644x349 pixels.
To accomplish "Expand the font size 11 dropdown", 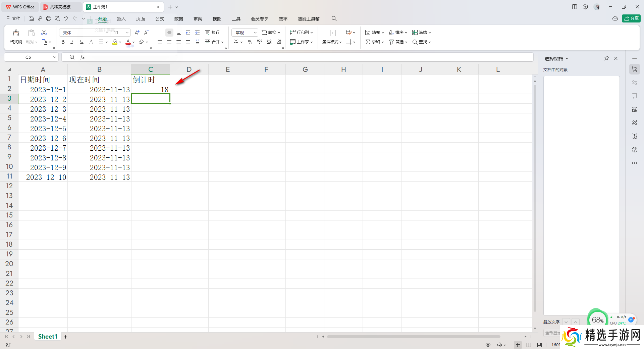I will click(x=127, y=33).
